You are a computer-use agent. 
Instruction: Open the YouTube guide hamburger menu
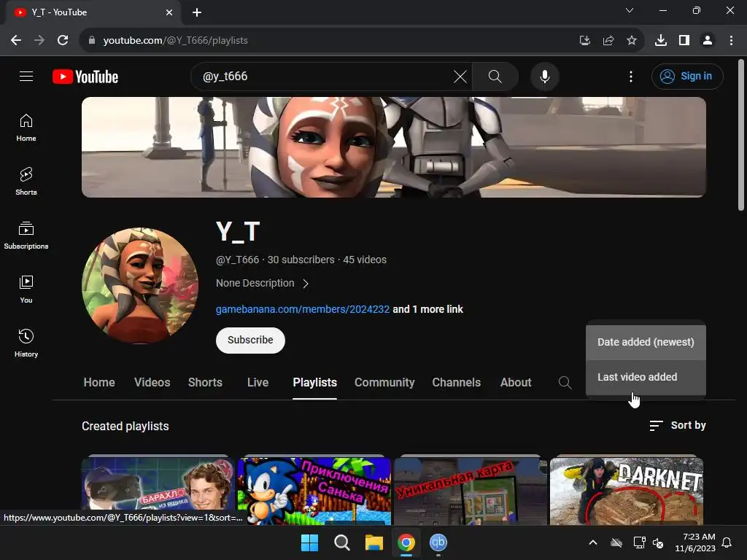click(26, 76)
